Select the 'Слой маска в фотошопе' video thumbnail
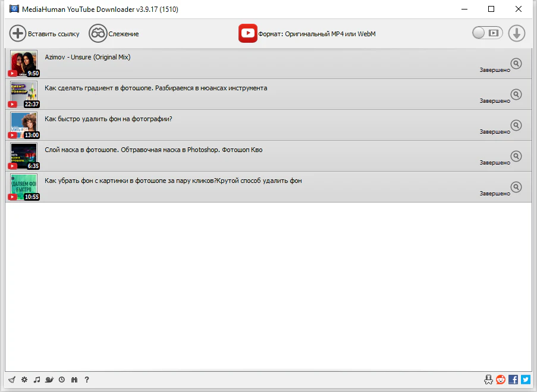The height and width of the screenshot is (392, 537). pos(24,156)
